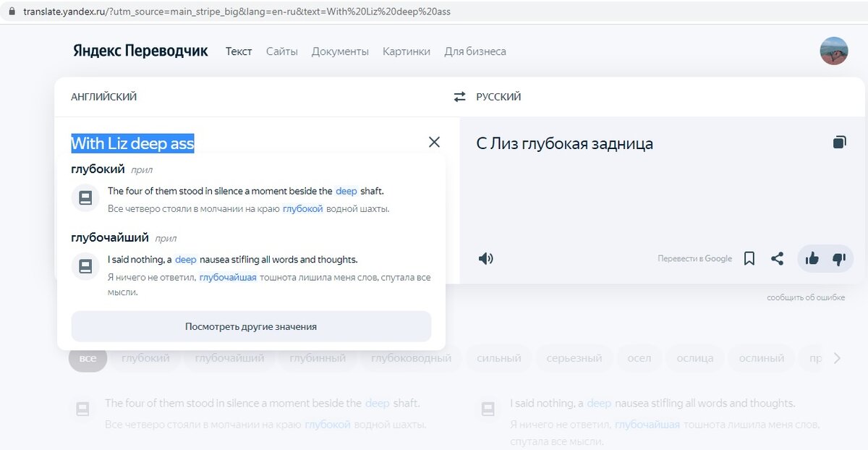Go to Для бизнеса page

477,51
